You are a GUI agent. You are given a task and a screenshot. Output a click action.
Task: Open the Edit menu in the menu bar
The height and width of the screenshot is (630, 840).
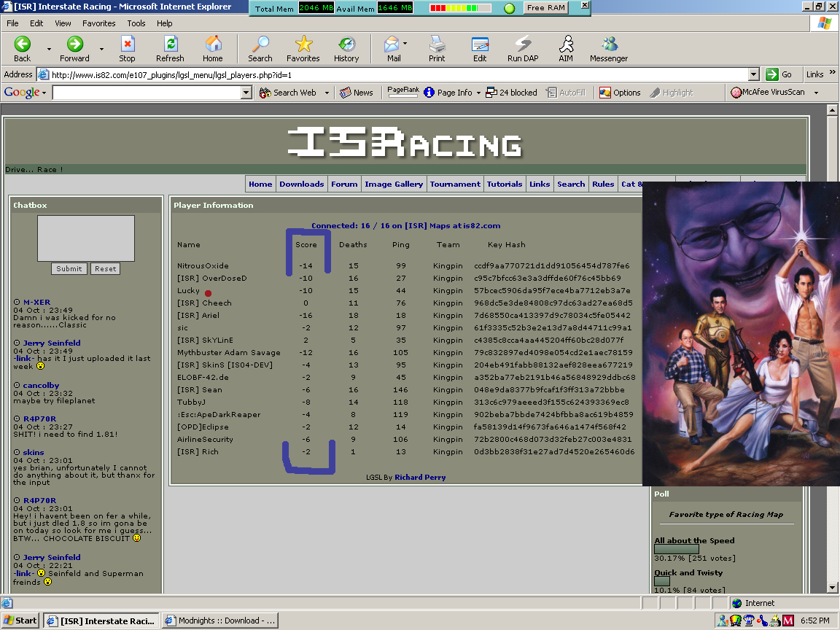(x=36, y=23)
